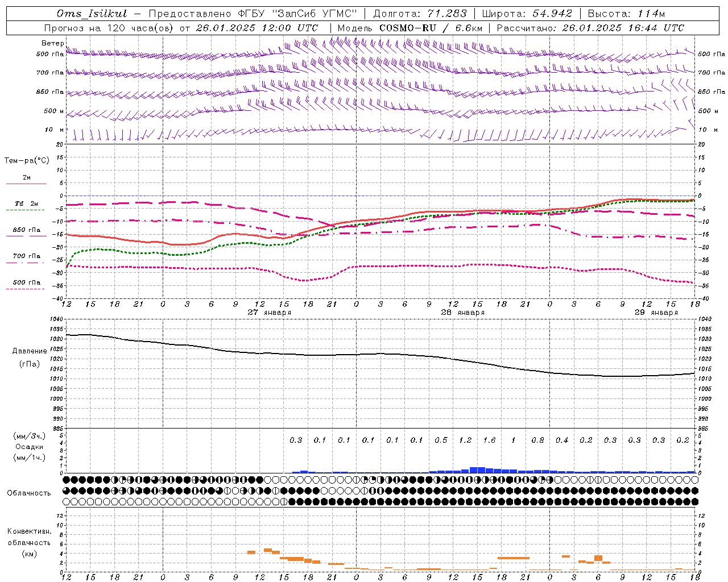
Task: Select the 'Долгота: 71.283' longitude value
Action: (x=420, y=14)
